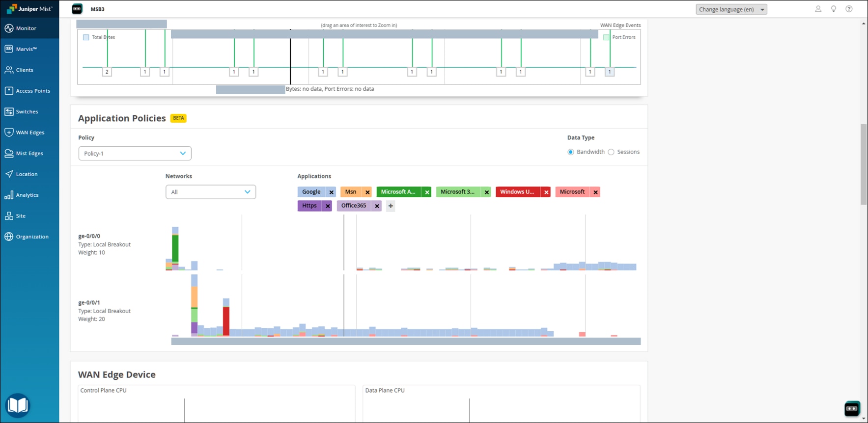
Task: Click the BETA badge
Action: click(178, 118)
